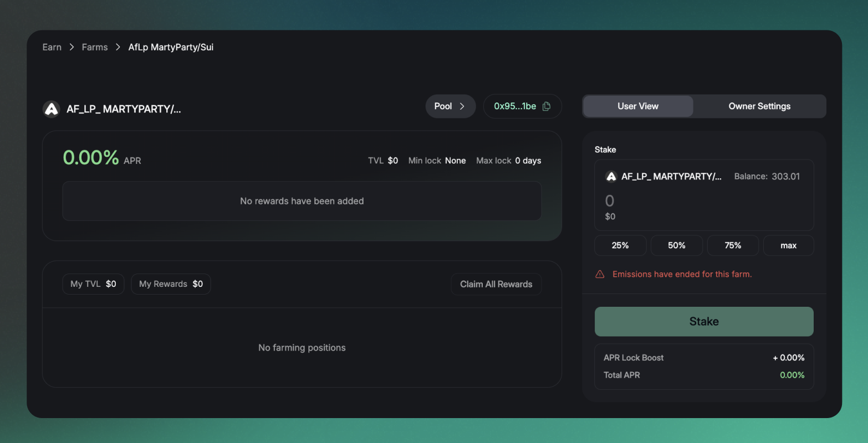This screenshot has height=443, width=868.
Task: Click Claim All Rewards
Action: click(496, 284)
